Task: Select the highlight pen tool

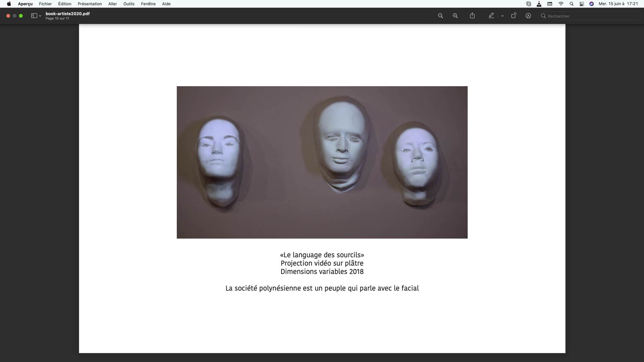Action: tap(491, 15)
